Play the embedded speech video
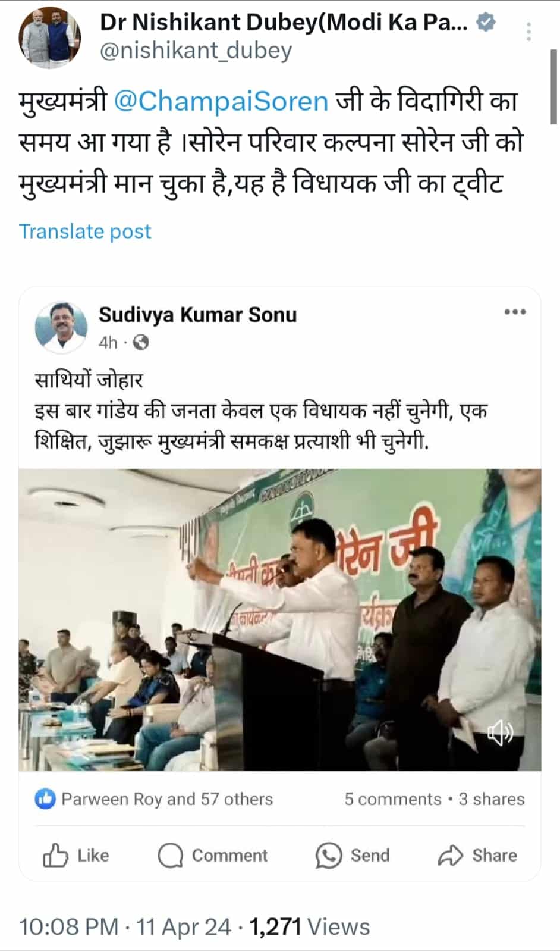Image resolution: width=560 pixels, height=952 pixels. coord(280,620)
